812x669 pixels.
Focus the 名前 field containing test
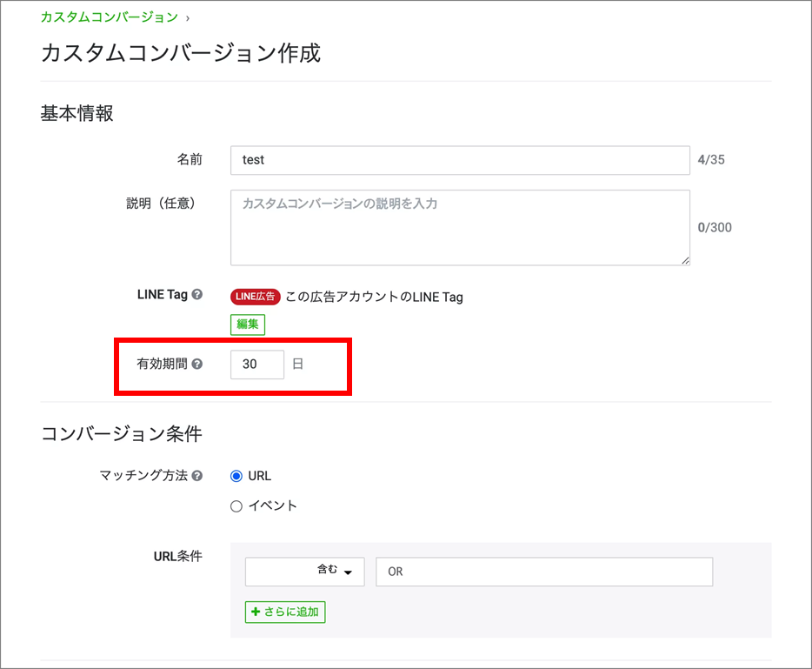coord(460,160)
